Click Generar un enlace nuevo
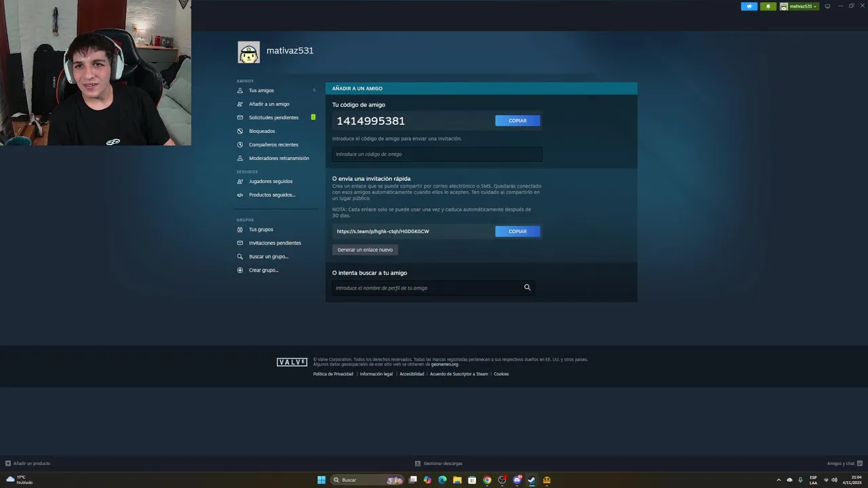The width and height of the screenshot is (868, 488). [x=365, y=249]
